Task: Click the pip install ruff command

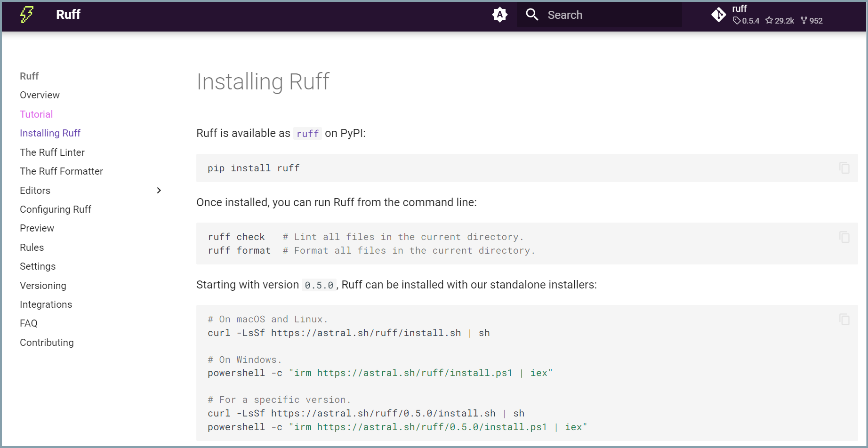Action: [x=253, y=168]
